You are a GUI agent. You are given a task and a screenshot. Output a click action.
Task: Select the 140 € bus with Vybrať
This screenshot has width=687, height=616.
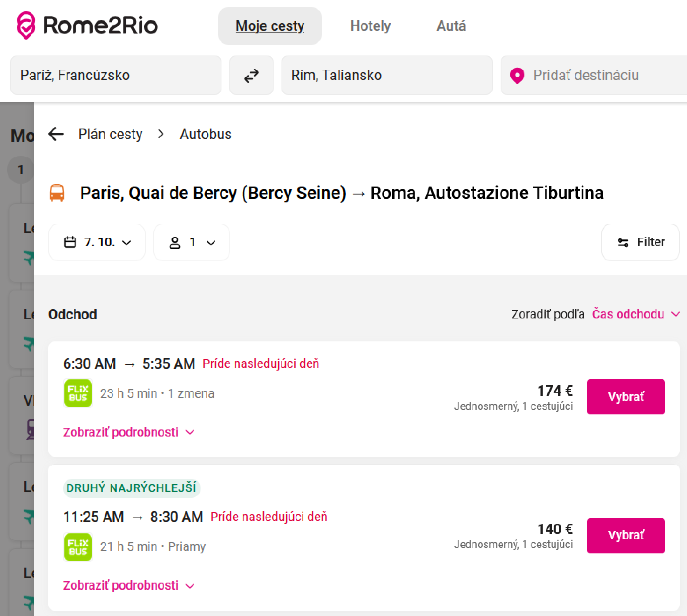point(626,535)
